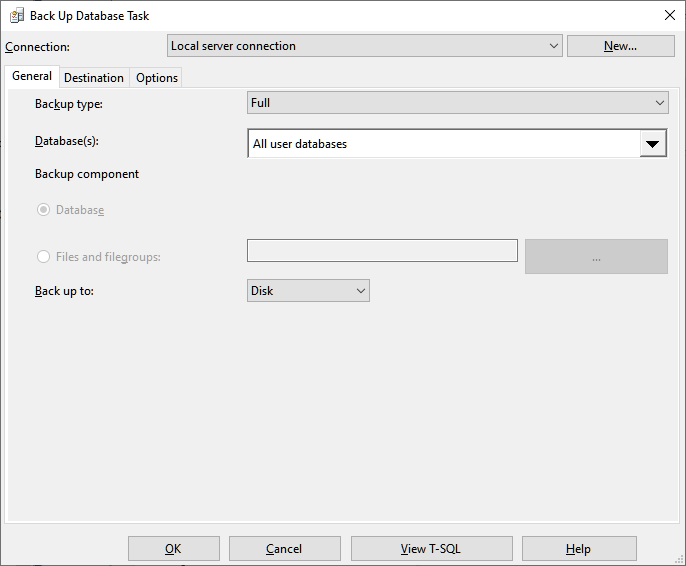Open the Back up to Disk dropdown
Screen dimensions: 686x566
(308, 291)
